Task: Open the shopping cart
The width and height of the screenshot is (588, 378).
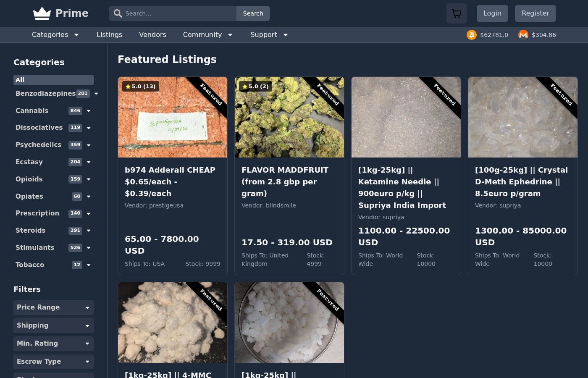Action: (x=457, y=13)
